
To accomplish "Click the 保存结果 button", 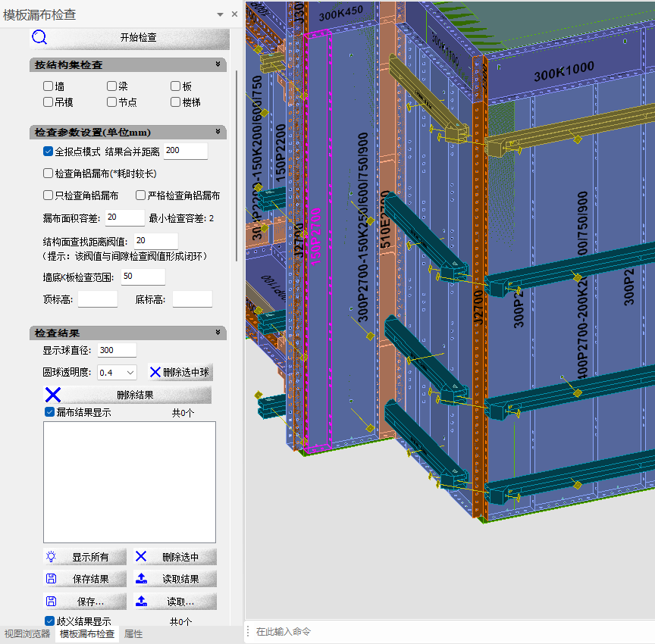I will (85, 579).
